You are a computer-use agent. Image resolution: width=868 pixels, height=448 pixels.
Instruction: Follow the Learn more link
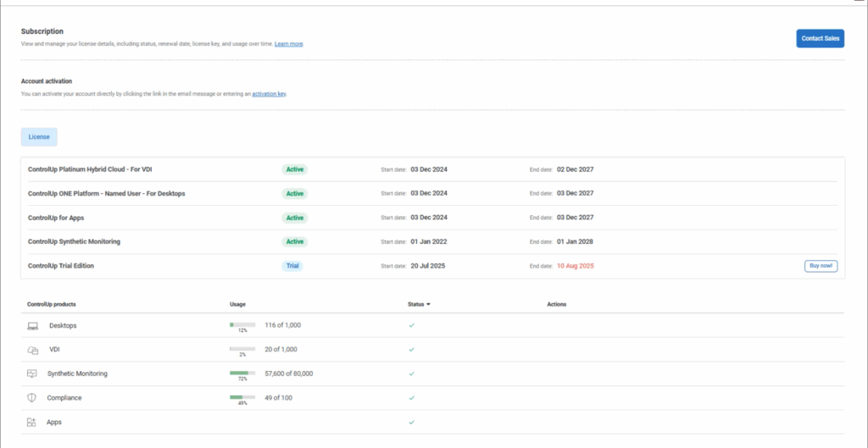point(289,44)
